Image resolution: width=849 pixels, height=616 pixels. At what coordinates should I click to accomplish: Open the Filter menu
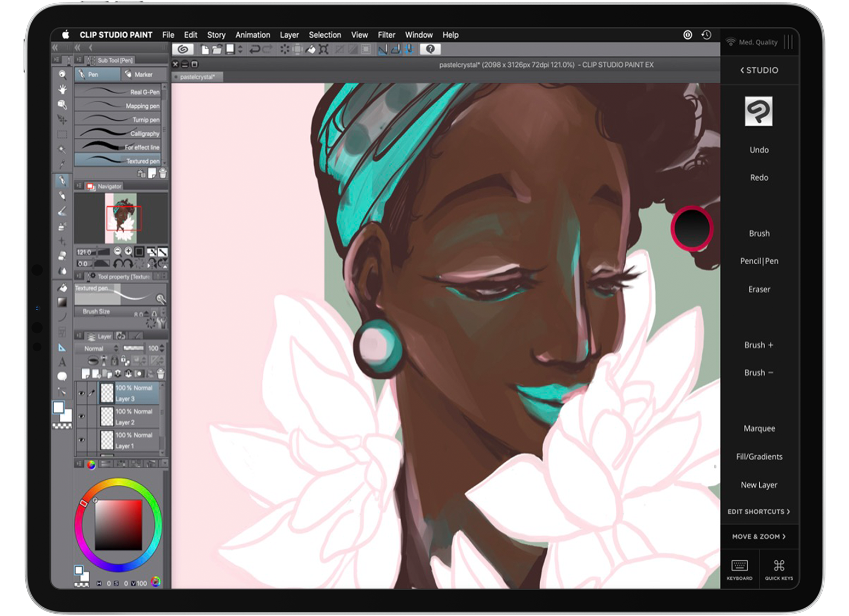pyautogui.click(x=386, y=34)
